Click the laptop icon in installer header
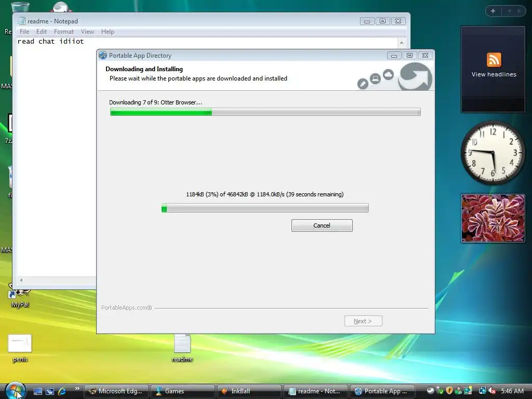Viewport: 532px width, 399px height. click(375, 79)
